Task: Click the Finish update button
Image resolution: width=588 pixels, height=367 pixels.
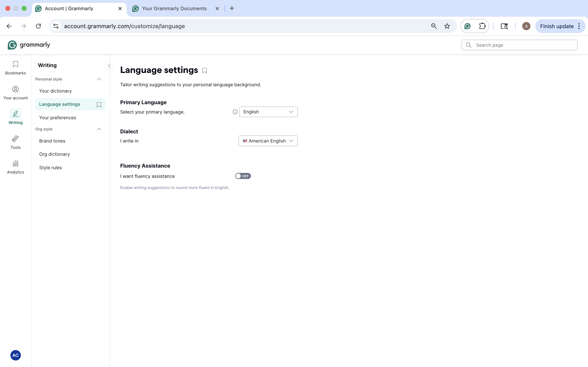Action: pyautogui.click(x=557, y=26)
